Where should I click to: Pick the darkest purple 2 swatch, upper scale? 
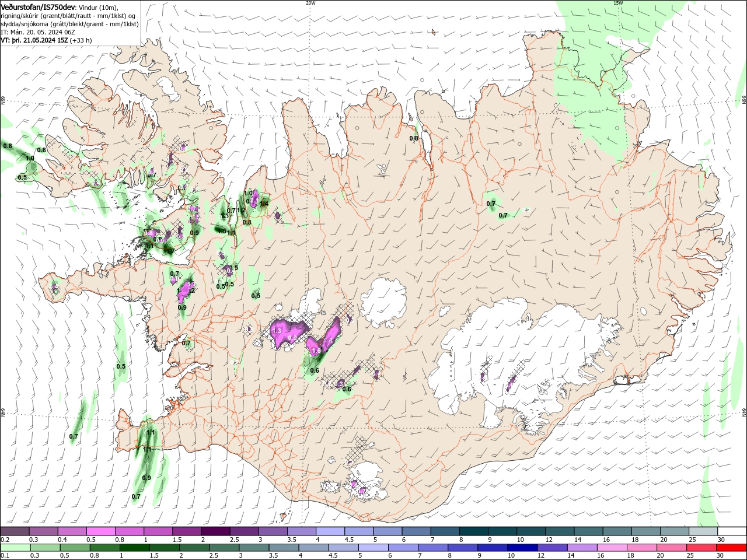(215, 531)
